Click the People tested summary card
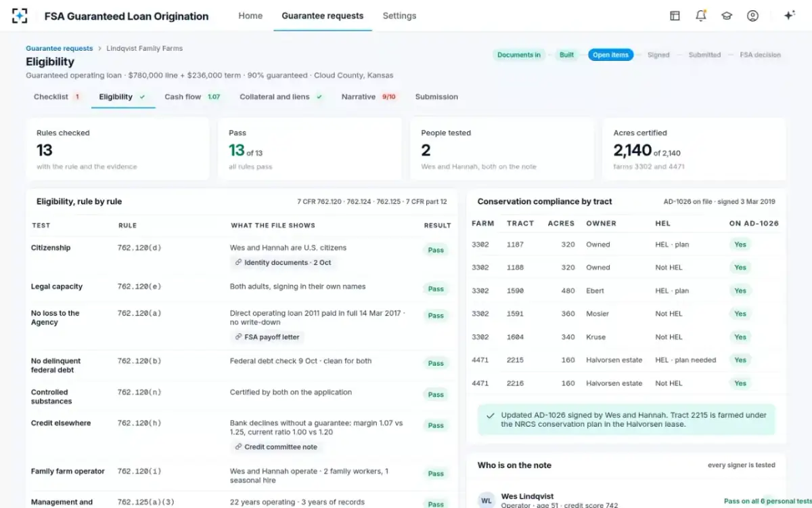Viewport: 812px width, 508px height. coord(502,149)
